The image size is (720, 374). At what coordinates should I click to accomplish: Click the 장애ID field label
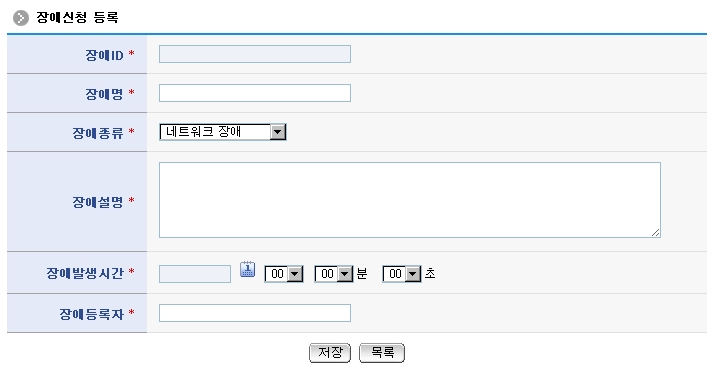104,55
